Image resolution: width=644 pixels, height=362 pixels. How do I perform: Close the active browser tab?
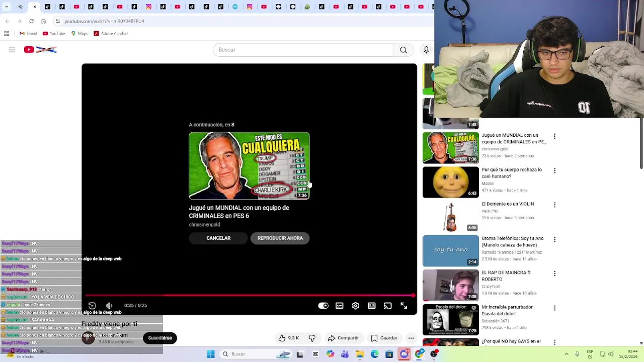pyautogui.click(x=35, y=7)
